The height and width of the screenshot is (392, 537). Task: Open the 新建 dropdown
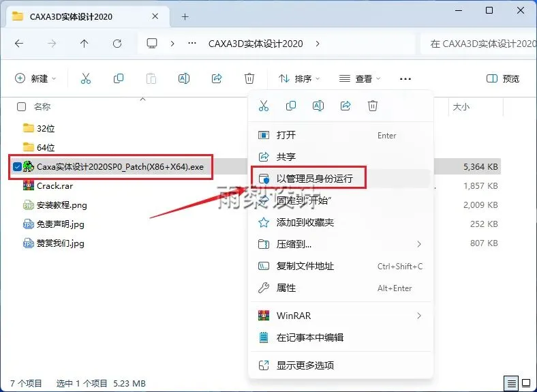coord(35,78)
